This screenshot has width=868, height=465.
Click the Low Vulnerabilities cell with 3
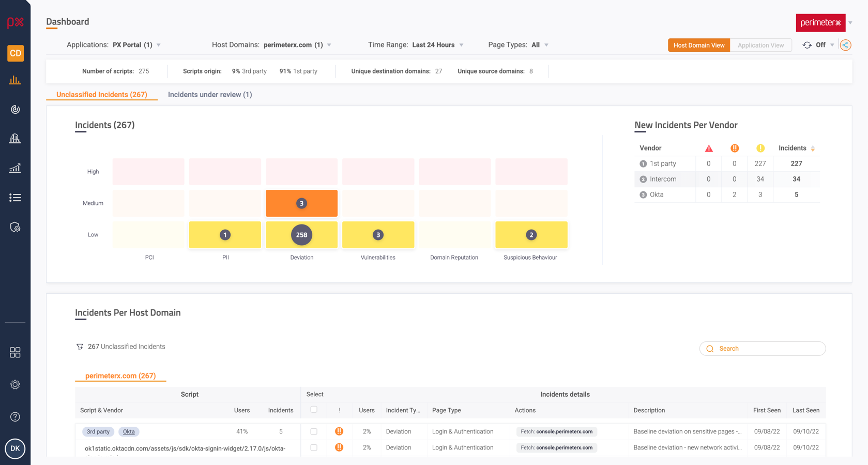click(x=378, y=235)
